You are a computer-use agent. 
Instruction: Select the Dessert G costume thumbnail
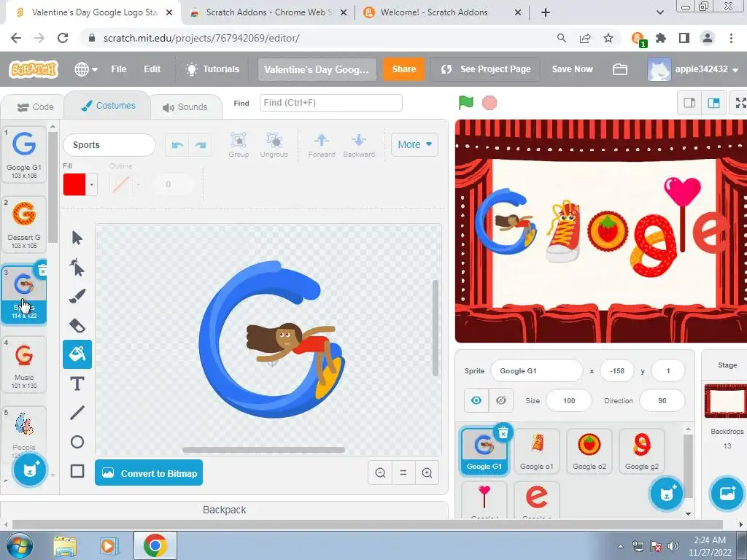[24, 225]
